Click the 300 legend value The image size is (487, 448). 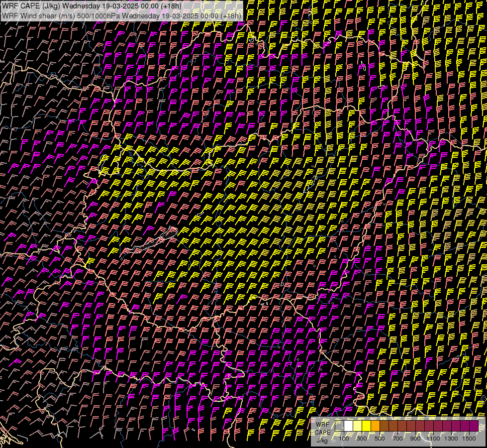[x=362, y=439]
